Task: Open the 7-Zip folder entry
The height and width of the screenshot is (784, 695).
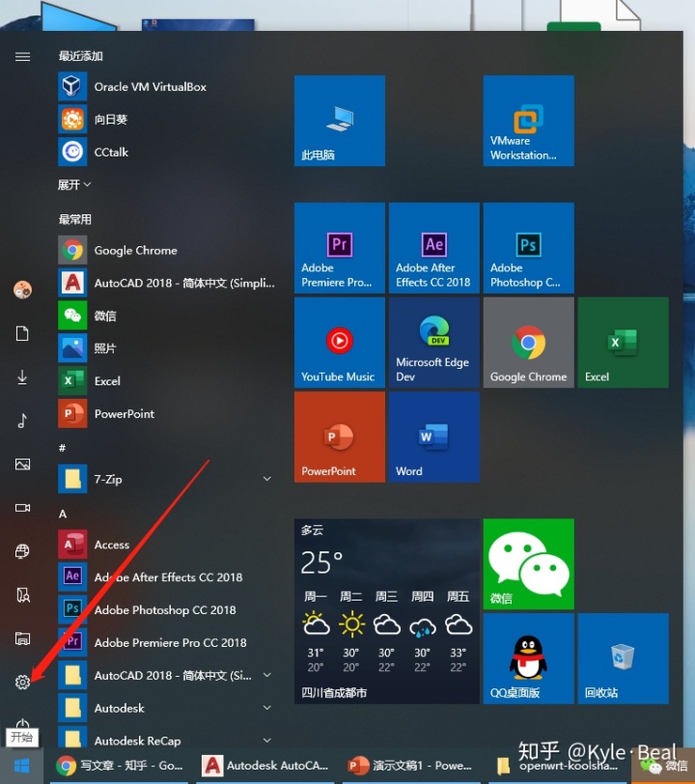Action: point(168,479)
